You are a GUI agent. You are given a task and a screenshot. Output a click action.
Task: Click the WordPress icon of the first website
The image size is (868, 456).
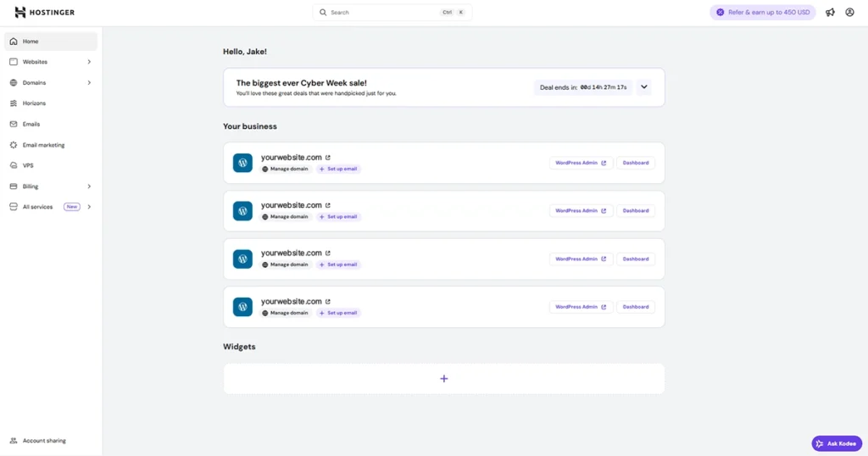point(242,163)
